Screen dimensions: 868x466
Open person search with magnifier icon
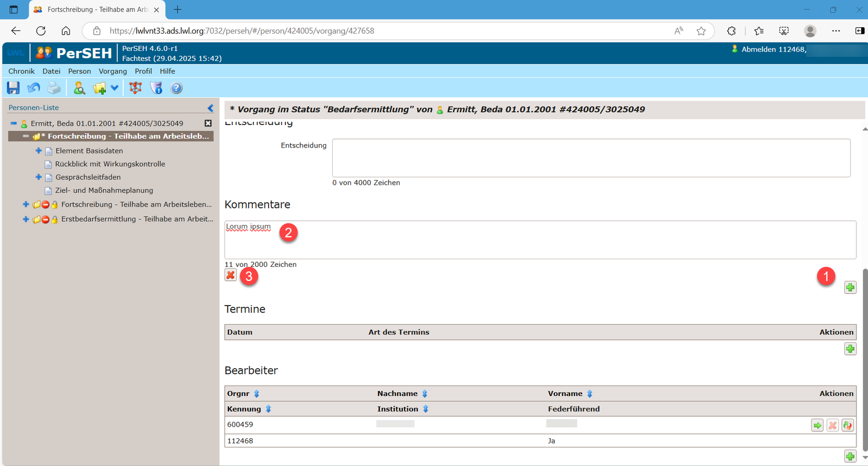tap(79, 88)
